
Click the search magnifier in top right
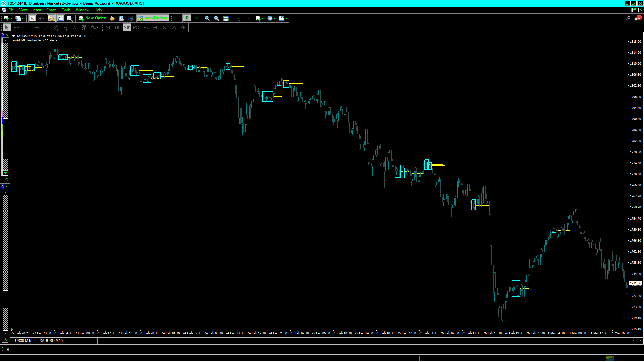click(x=628, y=18)
